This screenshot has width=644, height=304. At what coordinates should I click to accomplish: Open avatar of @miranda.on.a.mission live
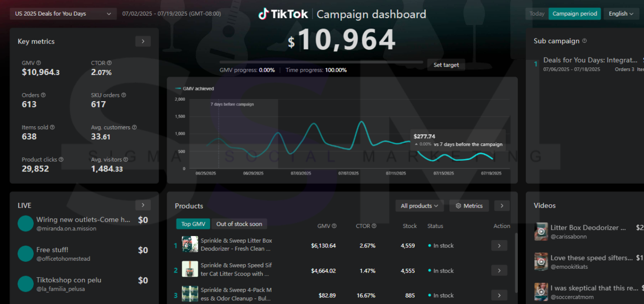pyautogui.click(x=26, y=223)
